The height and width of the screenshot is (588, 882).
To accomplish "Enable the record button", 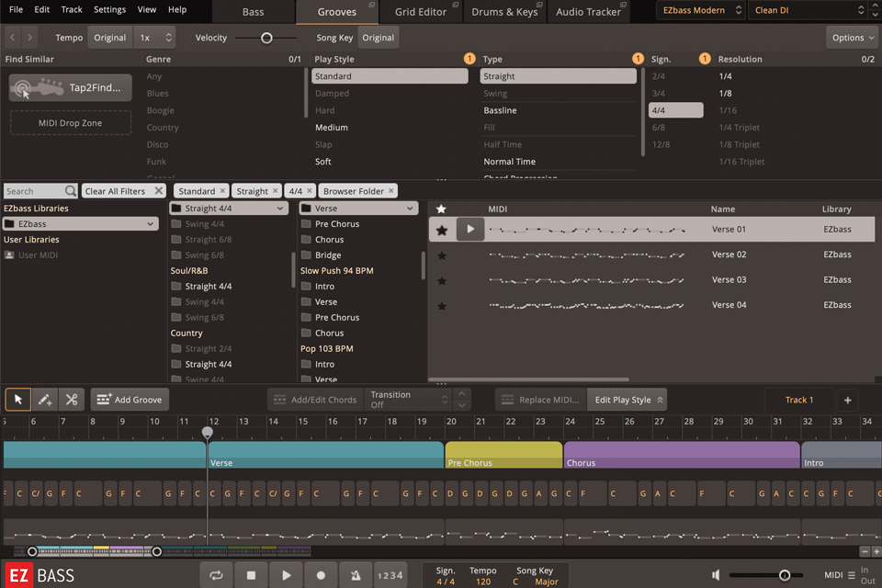I will point(321,573).
